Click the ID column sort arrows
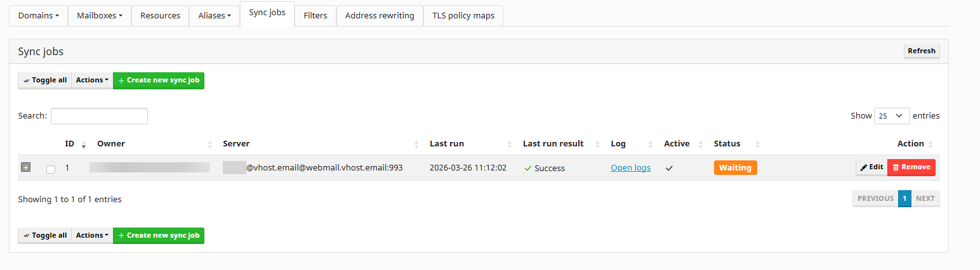 click(84, 144)
